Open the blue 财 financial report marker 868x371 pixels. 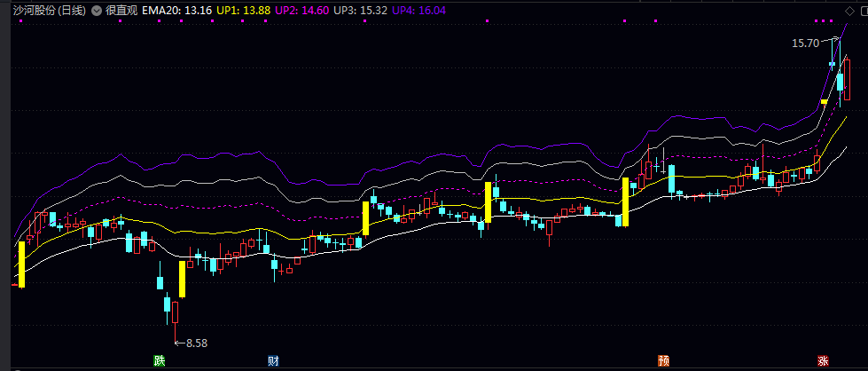tap(273, 361)
